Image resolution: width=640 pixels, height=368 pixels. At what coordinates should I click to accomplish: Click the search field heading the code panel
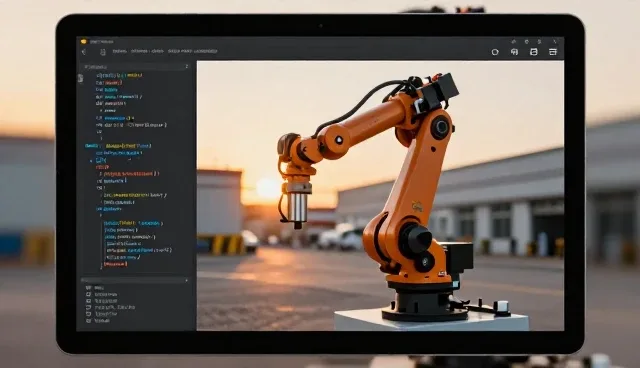(134, 66)
